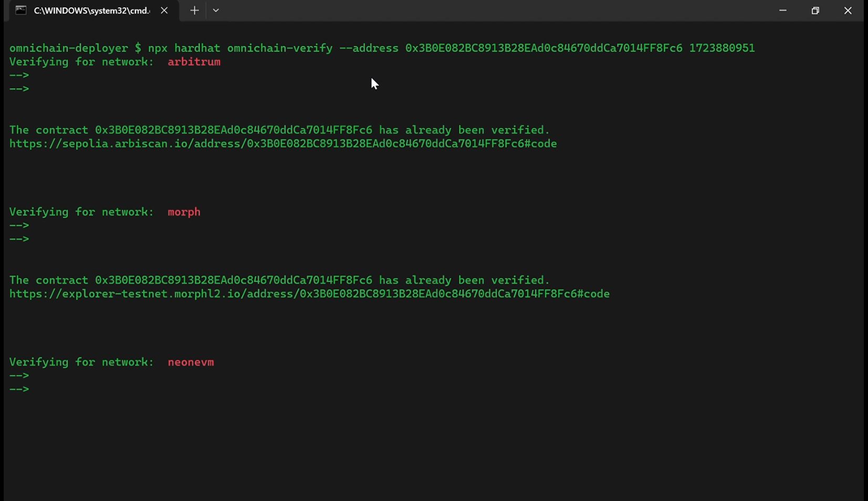The width and height of the screenshot is (868, 501).
Task: Open the explorer-testnet.morphl2.io contract link
Action: click(x=309, y=294)
